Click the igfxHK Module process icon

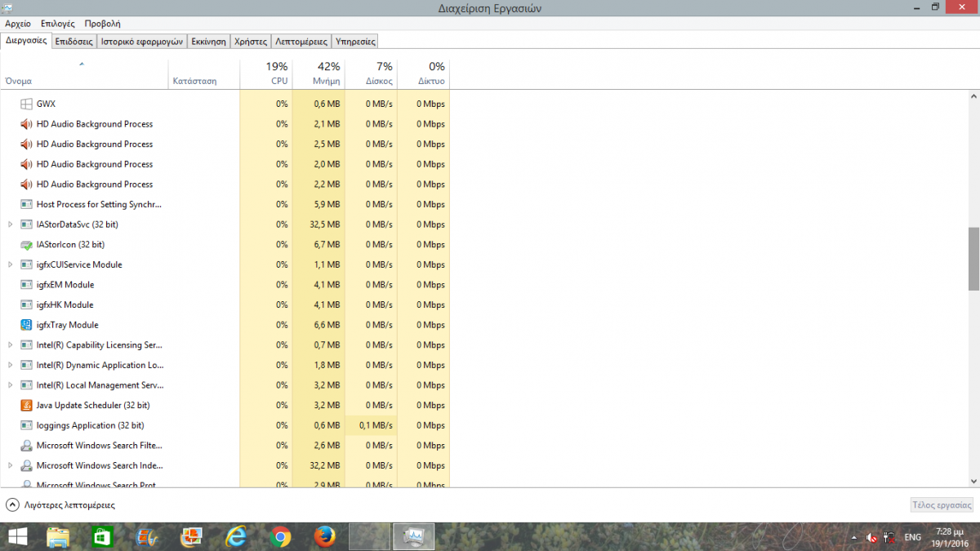(26, 304)
